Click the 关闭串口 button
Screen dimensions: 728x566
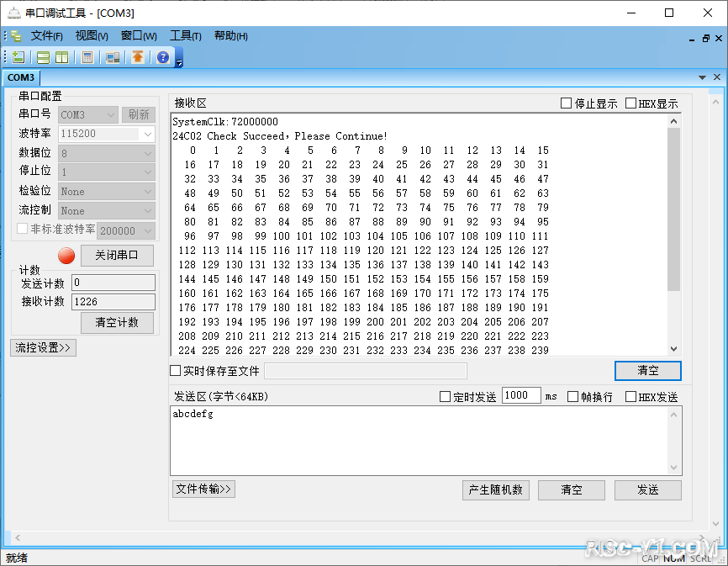117,256
